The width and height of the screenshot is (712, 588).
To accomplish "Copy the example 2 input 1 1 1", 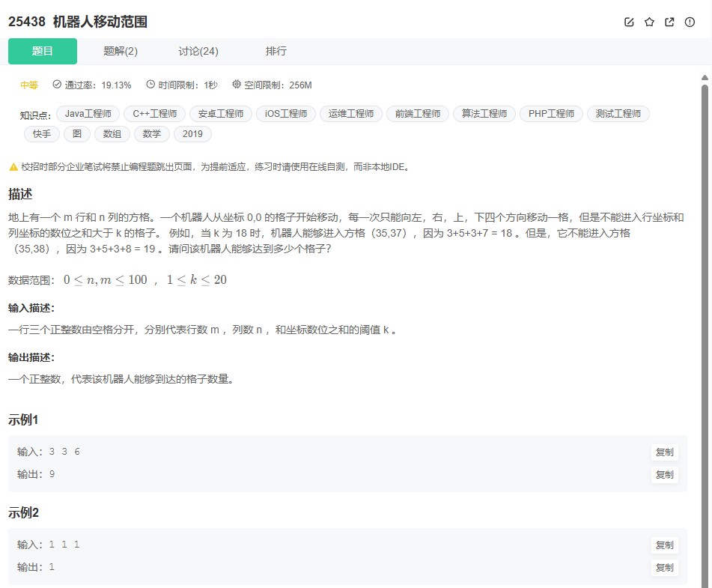I will pyautogui.click(x=664, y=545).
